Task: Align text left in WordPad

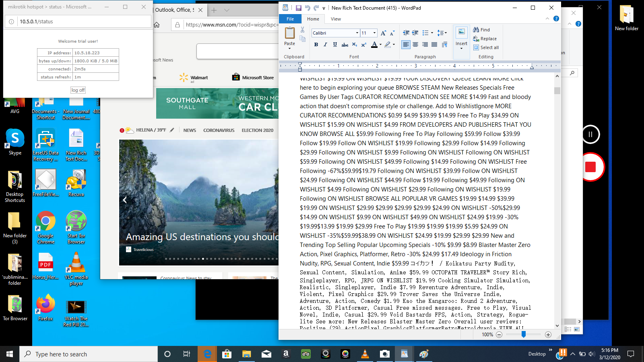Action: click(406, 45)
